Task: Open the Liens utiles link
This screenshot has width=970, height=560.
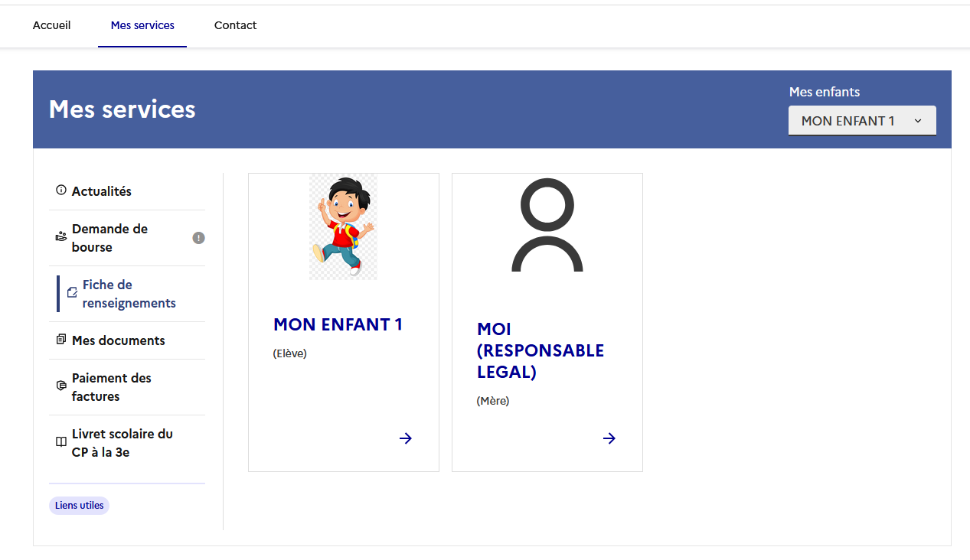Action: tap(79, 506)
